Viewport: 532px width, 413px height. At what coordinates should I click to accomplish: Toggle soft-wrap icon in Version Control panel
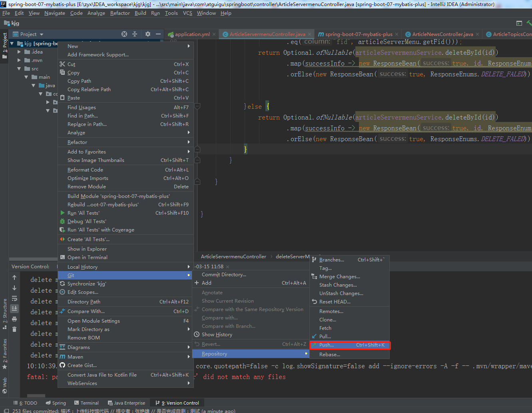click(x=14, y=298)
